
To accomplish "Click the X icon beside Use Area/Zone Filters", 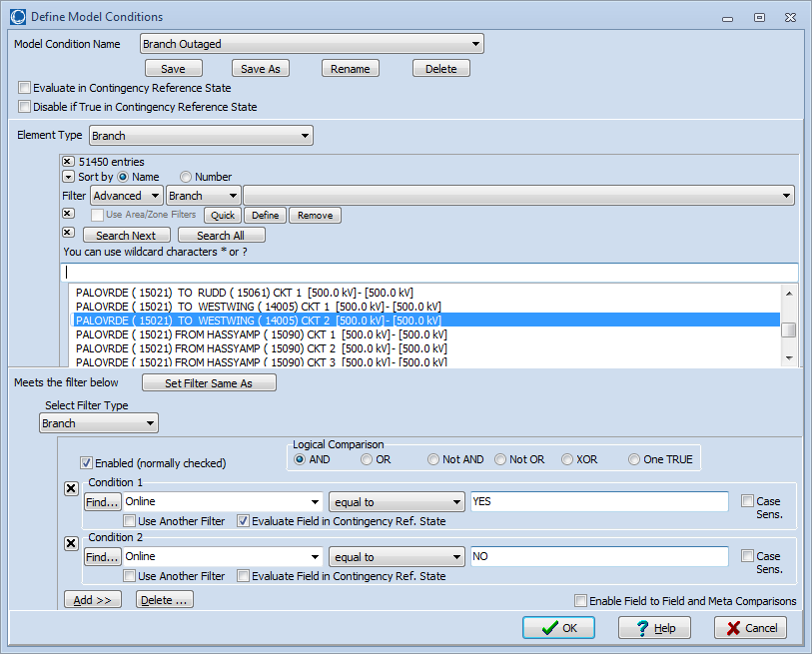I will point(68,214).
